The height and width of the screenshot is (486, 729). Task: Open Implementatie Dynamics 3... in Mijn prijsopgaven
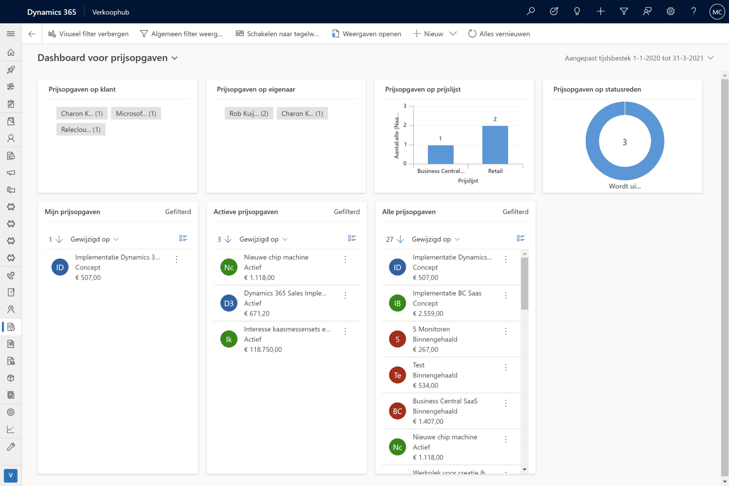[x=118, y=267]
